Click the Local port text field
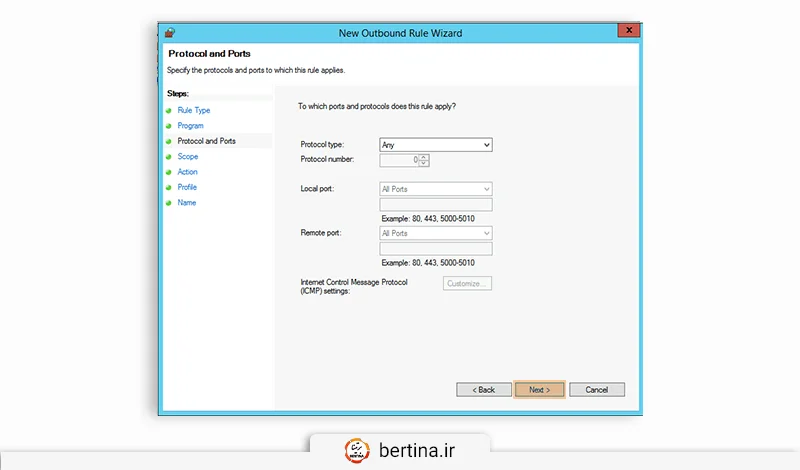Viewport: 800px width, 470px height. coord(436,204)
